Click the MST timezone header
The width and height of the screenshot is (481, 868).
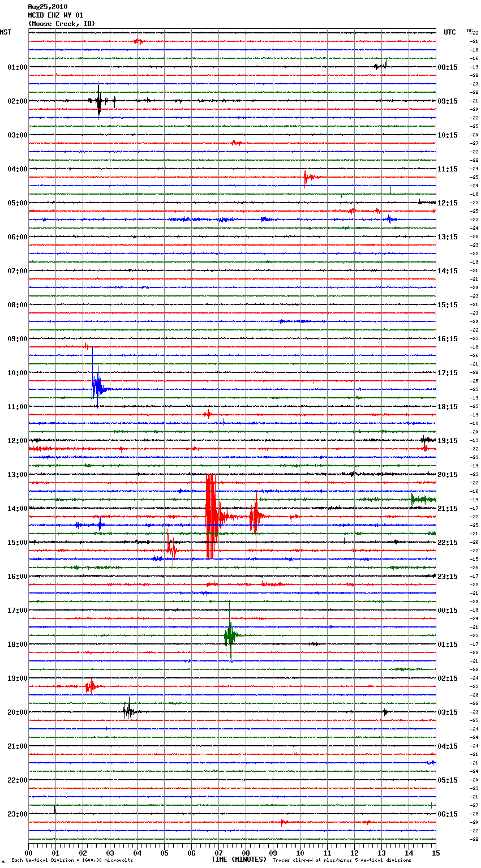tap(6, 32)
